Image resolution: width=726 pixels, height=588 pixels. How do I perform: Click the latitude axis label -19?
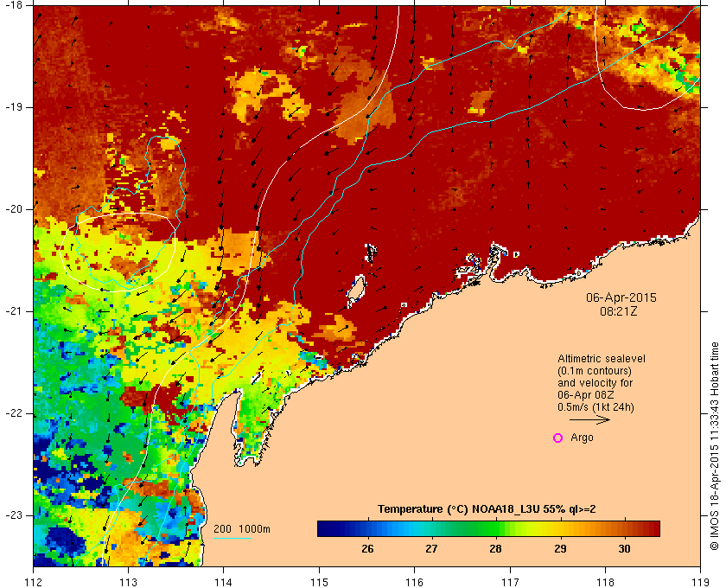click(x=13, y=107)
